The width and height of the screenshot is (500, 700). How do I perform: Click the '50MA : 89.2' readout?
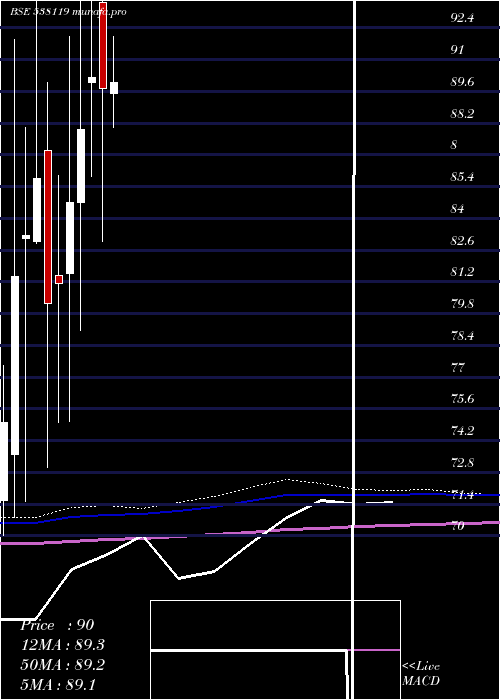tap(62, 665)
